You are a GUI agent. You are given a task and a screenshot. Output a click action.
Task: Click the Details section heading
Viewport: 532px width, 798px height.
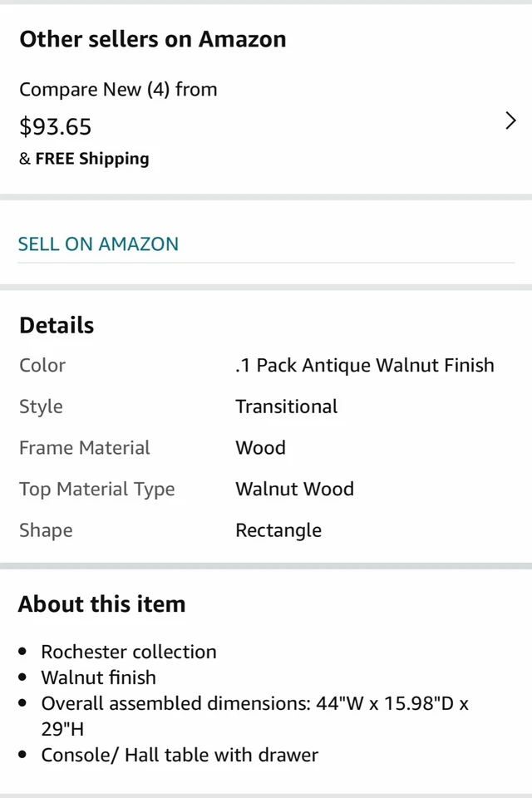pyautogui.click(x=57, y=325)
